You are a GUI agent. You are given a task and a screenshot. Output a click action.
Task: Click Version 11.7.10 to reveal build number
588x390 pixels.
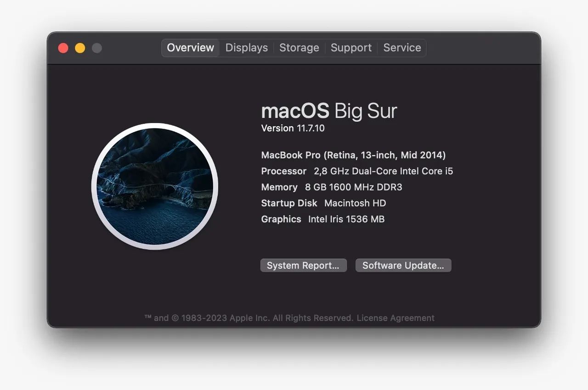point(293,128)
